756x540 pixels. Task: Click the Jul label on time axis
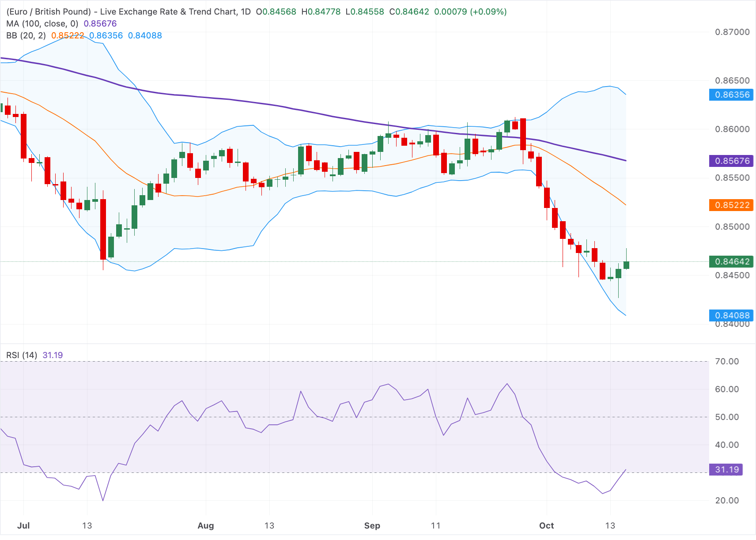(x=23, y=525)
